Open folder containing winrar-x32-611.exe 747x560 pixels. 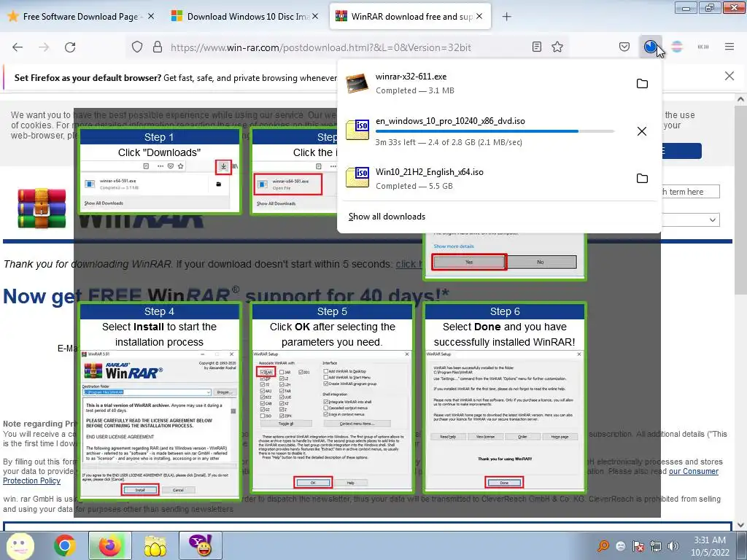point(642,83)
